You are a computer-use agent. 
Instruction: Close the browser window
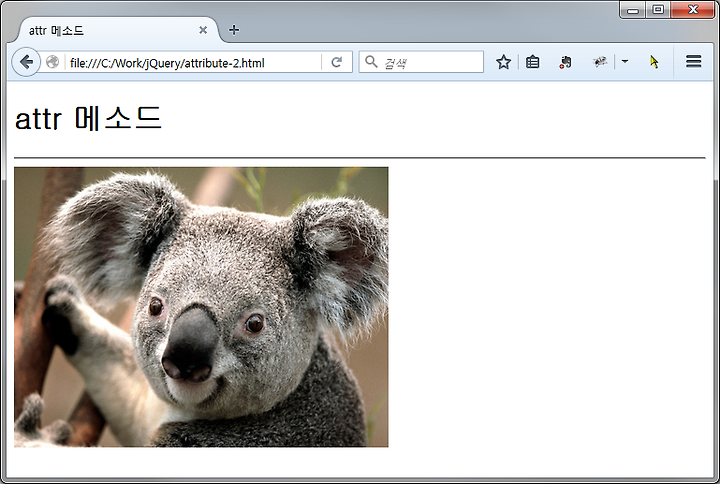coord(692,10)
